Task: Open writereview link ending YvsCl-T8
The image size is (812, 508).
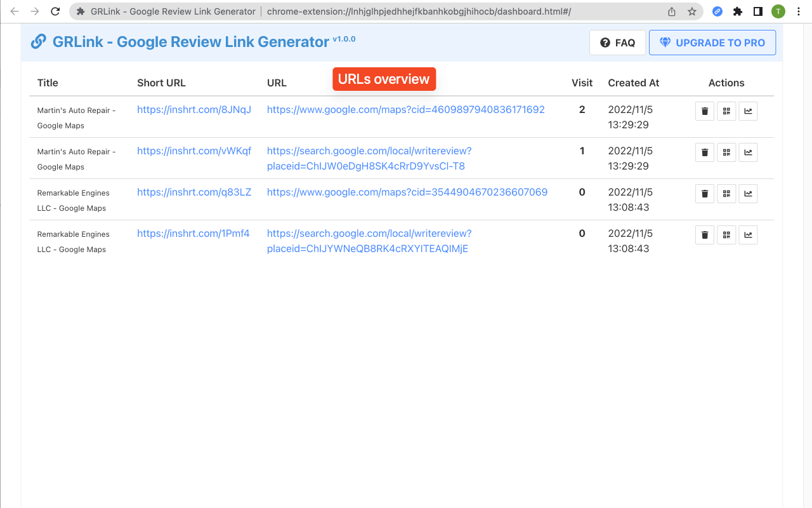Action: click(x=369, y=158)
